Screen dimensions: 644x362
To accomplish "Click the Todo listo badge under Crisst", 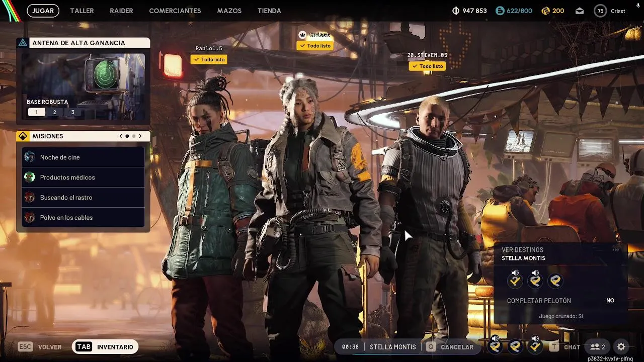I will [x=315, y=46].
